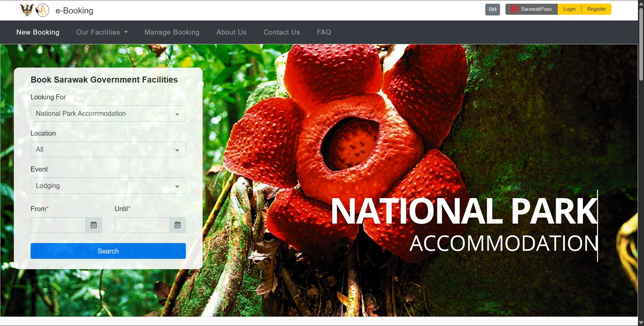Open the Event dropdown showing Lodging

click(108, 185)
